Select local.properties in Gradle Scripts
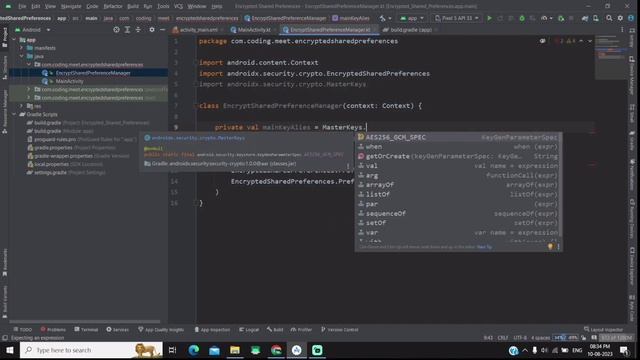 [51, 164]
